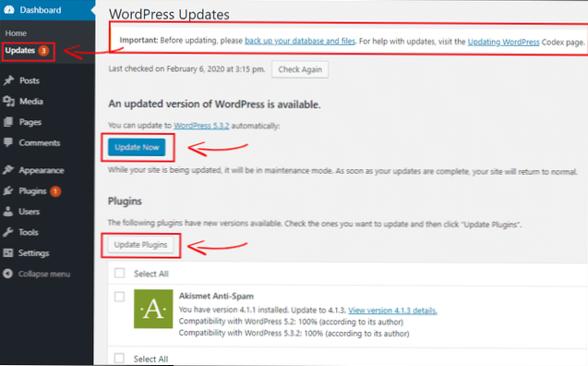Screen dimensions: 588x366
Task: Click 'An updated version of WordPress is available.' heading
Action: 214,104
